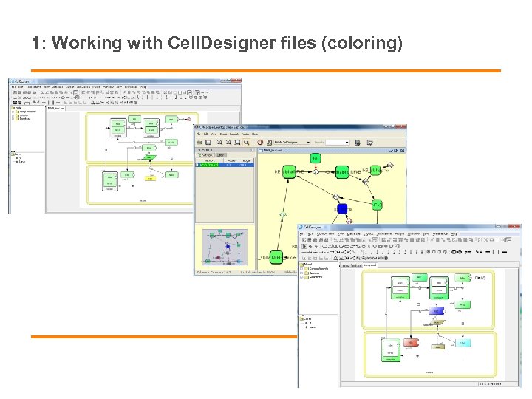This screenshot has width=532, height=399.
Task: Expand Compartments in top-left CellDesigner tree
Action: [x=13, y=112]
